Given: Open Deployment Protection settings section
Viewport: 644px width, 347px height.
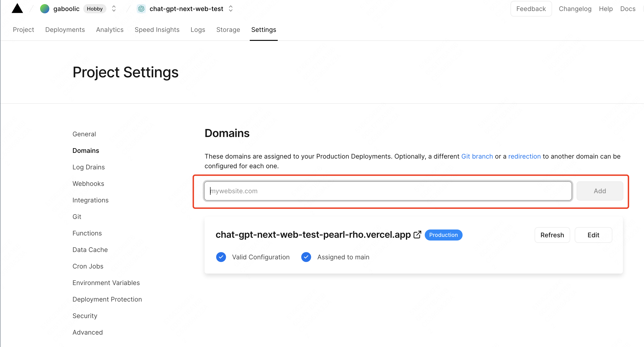Looking at the screenshot, I should pos(107,299).
